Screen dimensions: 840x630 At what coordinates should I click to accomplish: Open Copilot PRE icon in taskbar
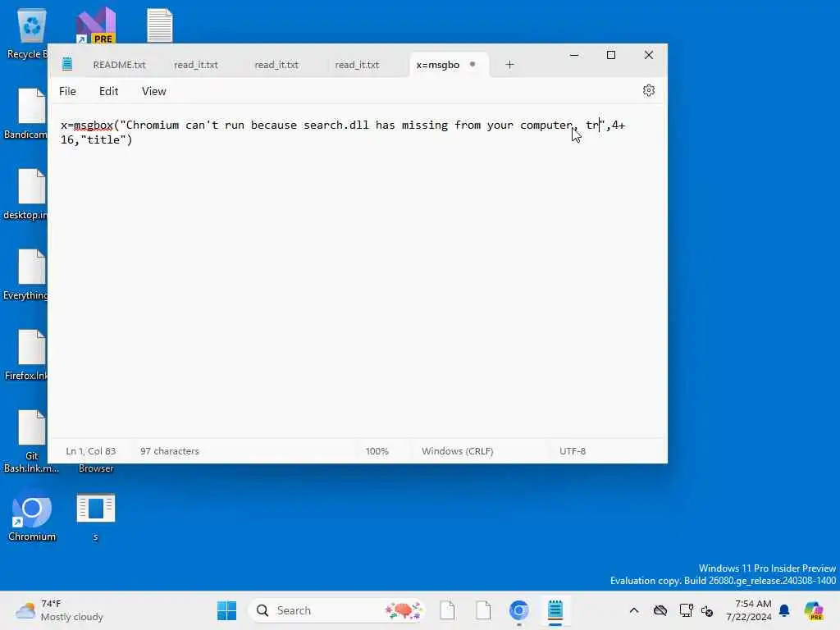click(x=814, y=610)
